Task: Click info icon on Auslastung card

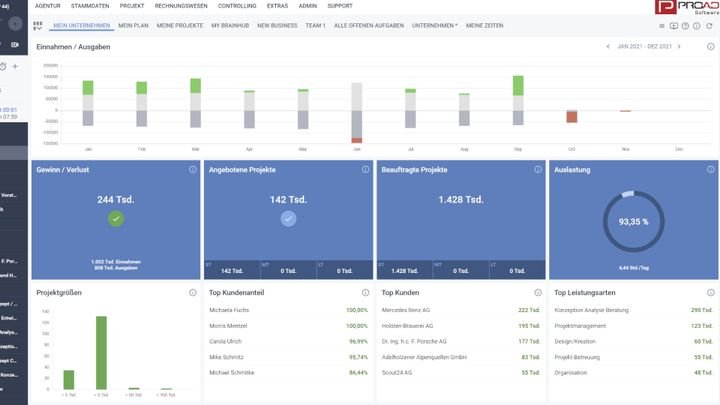Action: [x=710, y=170]
